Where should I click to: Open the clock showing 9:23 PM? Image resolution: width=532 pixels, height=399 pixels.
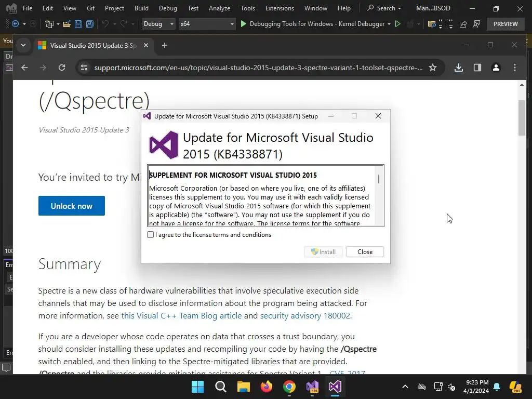(476, 387)
